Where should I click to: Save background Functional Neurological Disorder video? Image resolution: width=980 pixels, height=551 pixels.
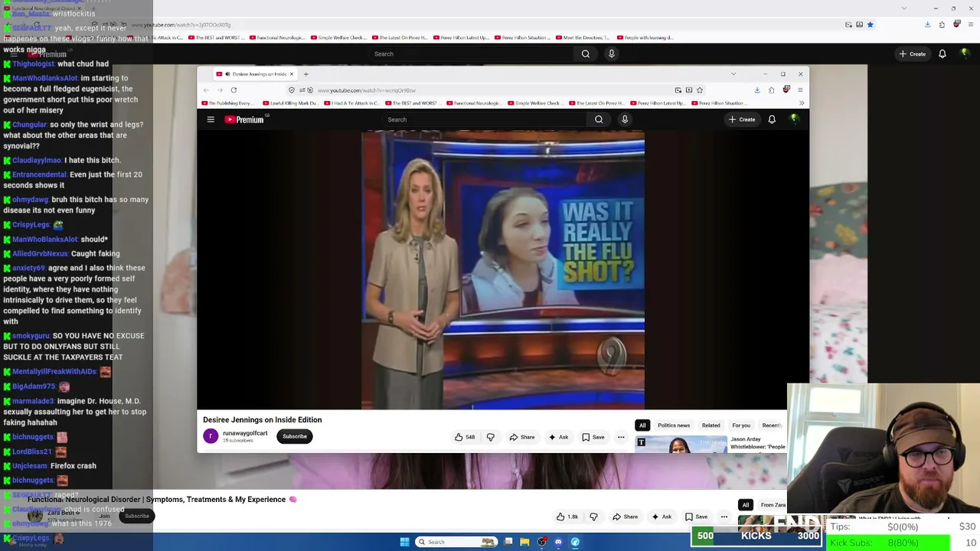coord(697,517)
